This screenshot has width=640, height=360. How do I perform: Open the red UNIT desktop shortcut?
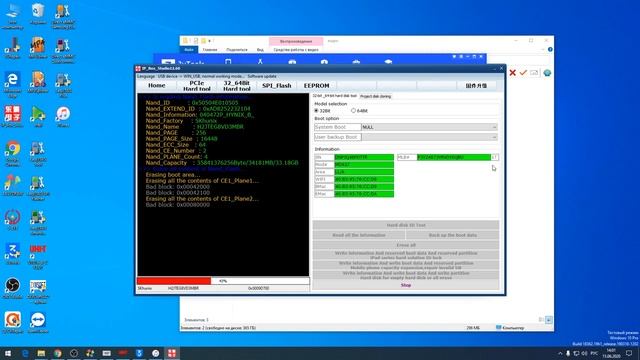point(38,256)
